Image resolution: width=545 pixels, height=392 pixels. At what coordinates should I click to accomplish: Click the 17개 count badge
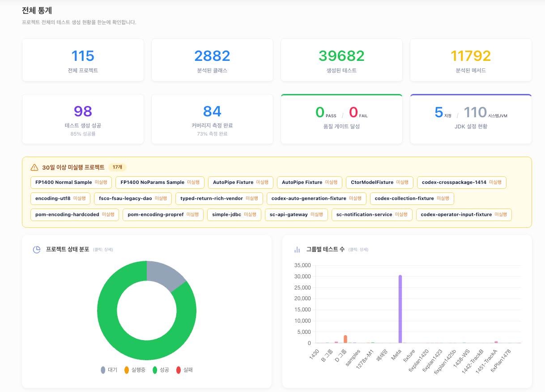(x=117, y=167)
